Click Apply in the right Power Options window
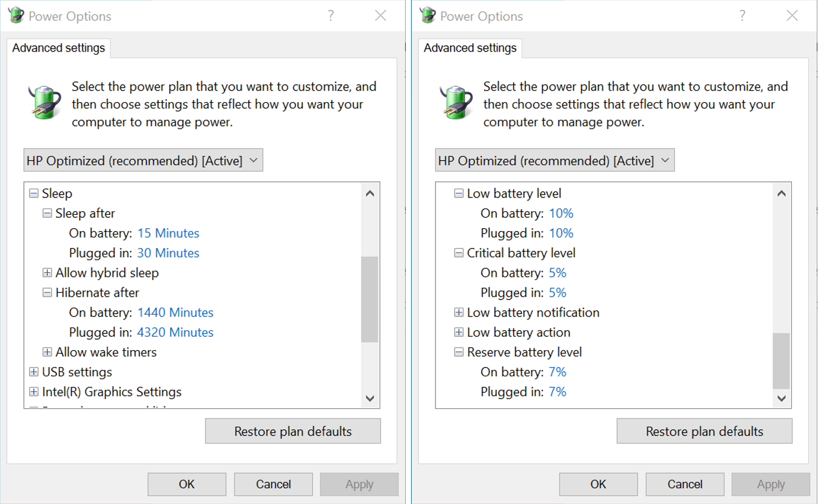The height and width of the screenshot is (504, 818). [x=771, y=484]
